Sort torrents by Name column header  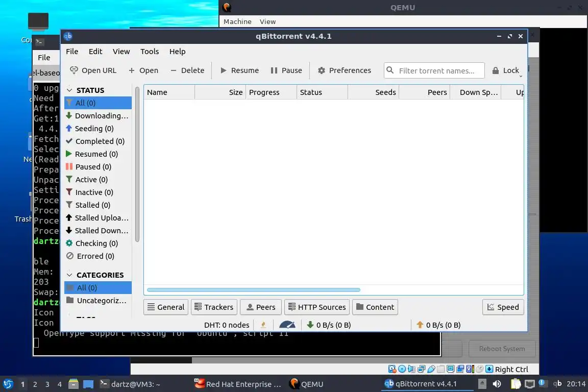(x=169, y=92)
